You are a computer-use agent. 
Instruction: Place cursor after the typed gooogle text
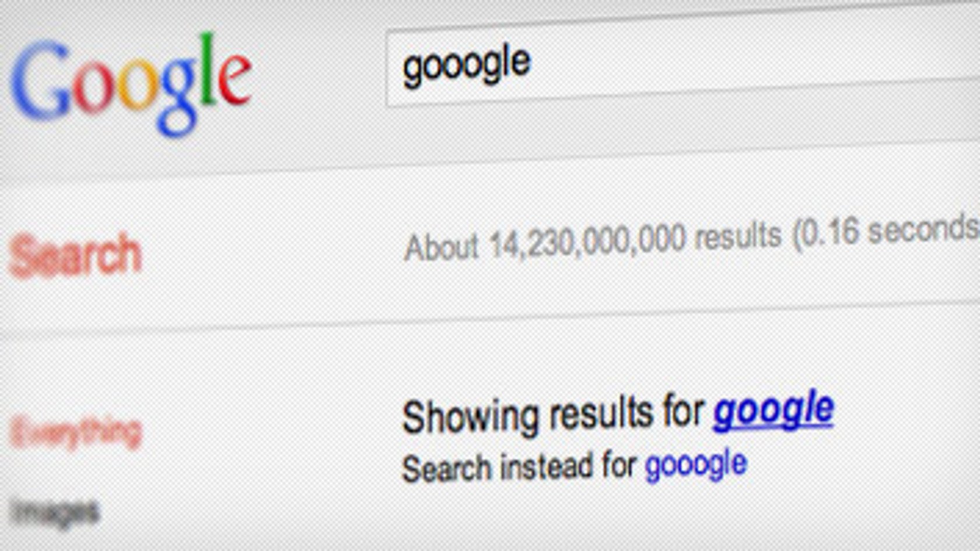coord(533,62)
